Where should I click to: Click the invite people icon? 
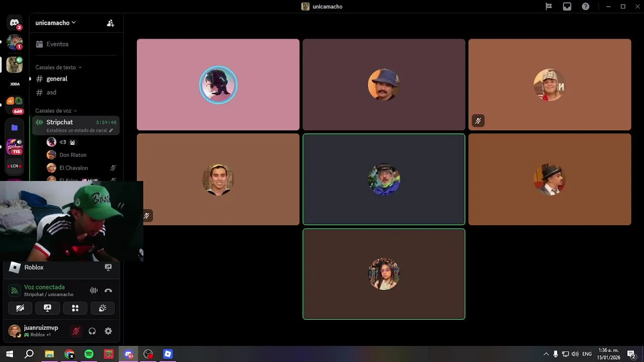[x=111, y=23]
